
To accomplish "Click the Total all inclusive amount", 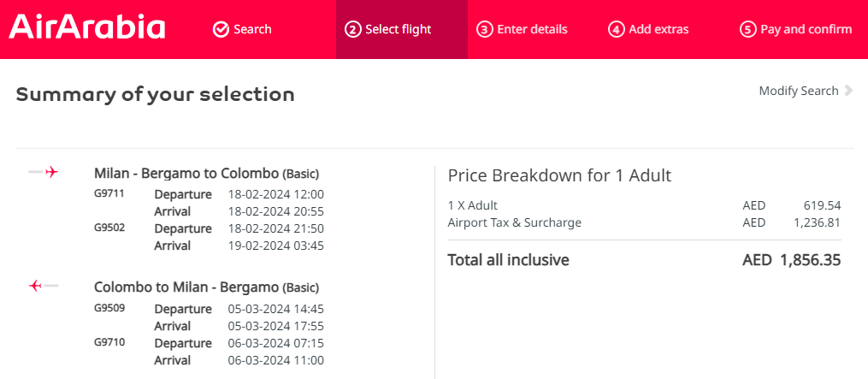I will click(x=792, y=260).
